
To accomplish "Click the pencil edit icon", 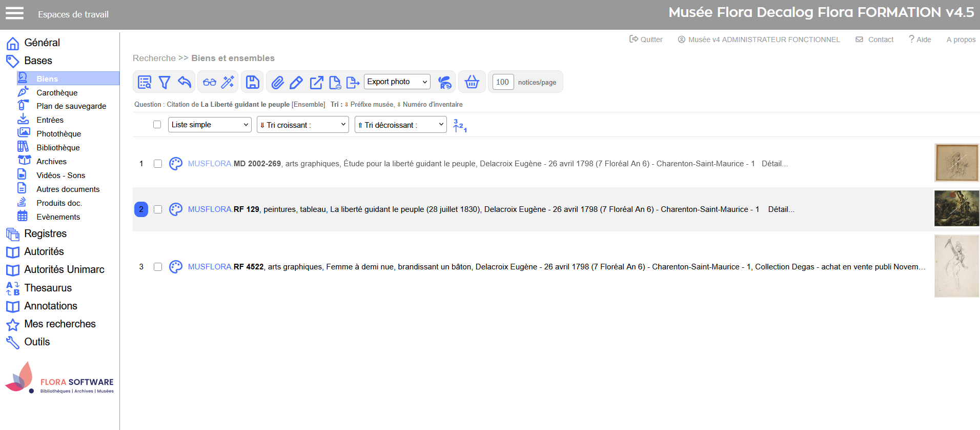I will 296,82.
